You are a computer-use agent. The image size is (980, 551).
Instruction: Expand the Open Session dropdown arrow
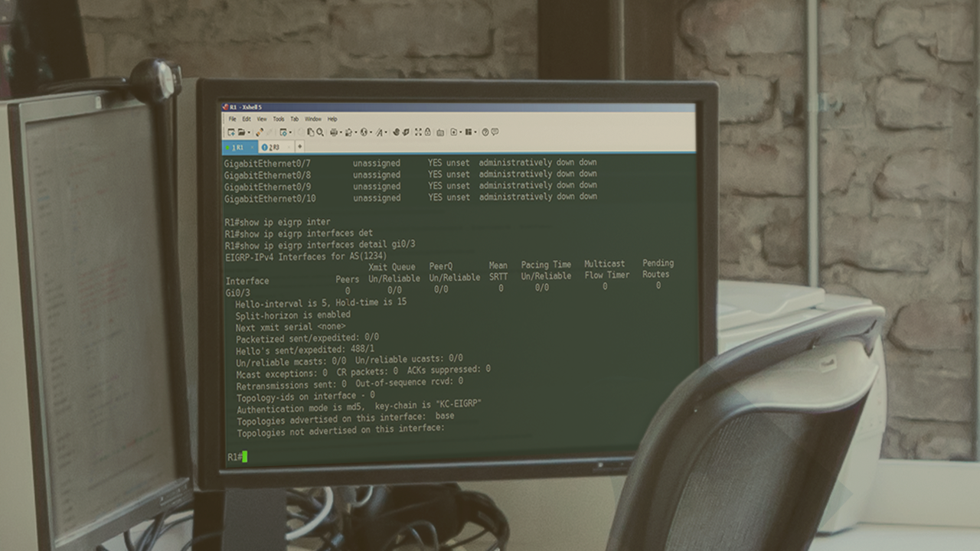tap(248, 132)
